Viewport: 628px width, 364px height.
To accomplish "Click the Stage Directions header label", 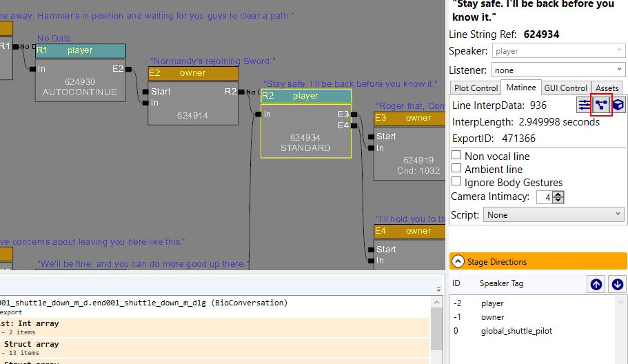I will point(497,261).
